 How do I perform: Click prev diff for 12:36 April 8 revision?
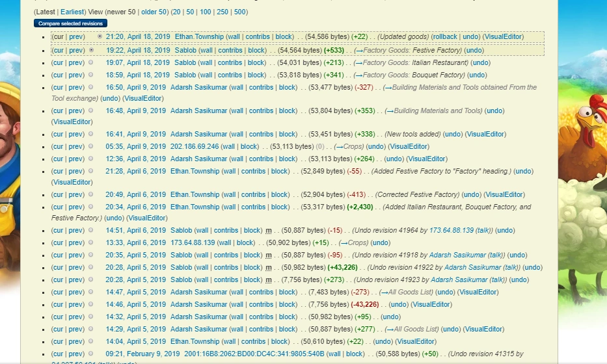[x=76, y=159]
